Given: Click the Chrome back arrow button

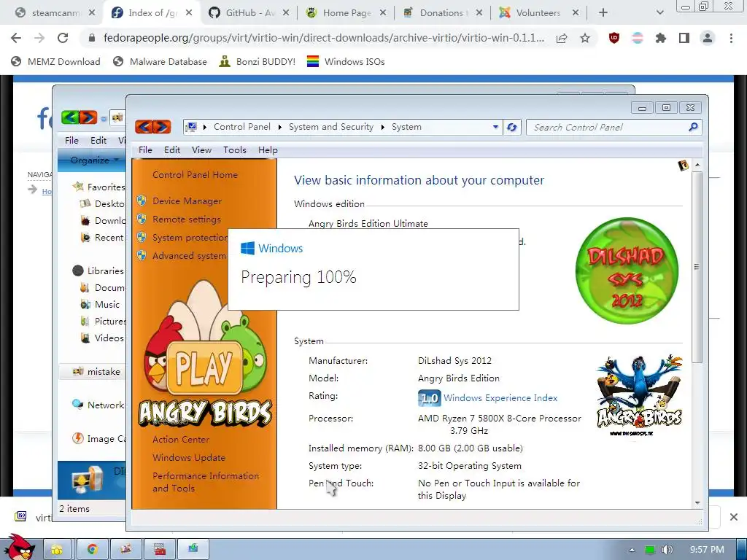Looking at the screenshot, I should point(16,38).
